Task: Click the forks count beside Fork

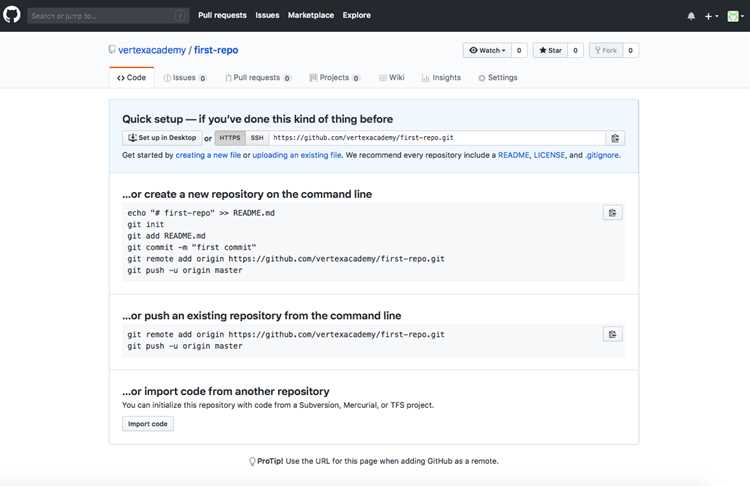Action: click(630, 50)
